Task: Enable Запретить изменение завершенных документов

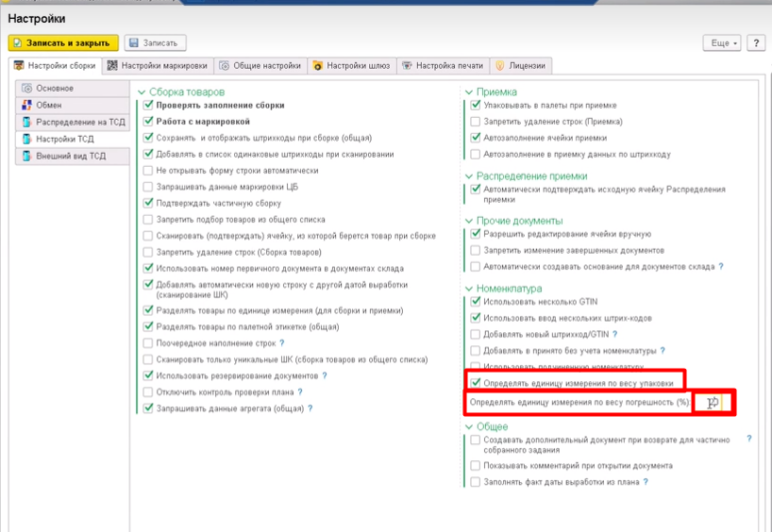Action: point(475,250)
